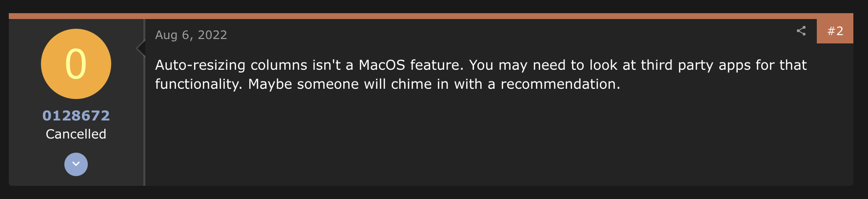Image resolution: width=868 pixels, height=199 pixels.
Task: Click the speech arrow pointing at the avatar
Action: click(141, 48)
